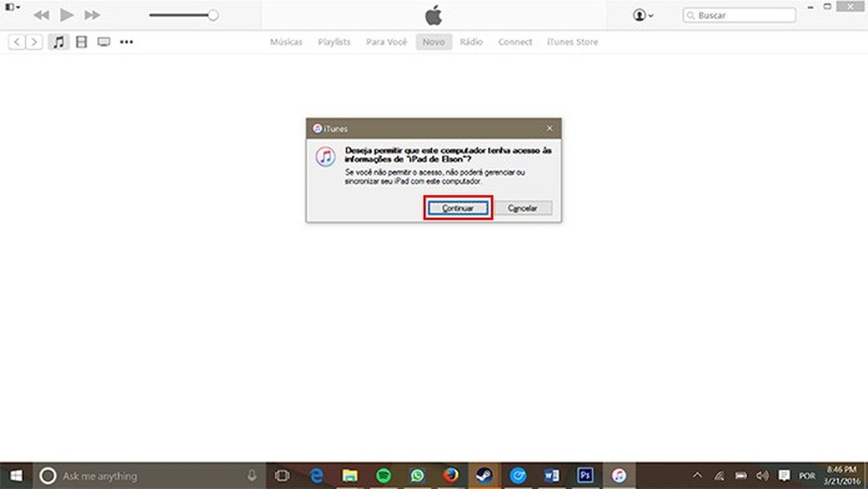Image resolution: width=868 pixels, height=489 pixels.
Task: Open File Explorer from the taskbar
Action: 350,476
